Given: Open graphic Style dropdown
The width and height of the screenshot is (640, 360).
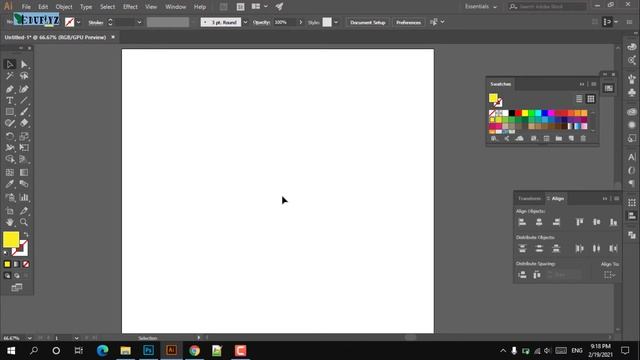Looking at the screenshot, I should [336, 22].
